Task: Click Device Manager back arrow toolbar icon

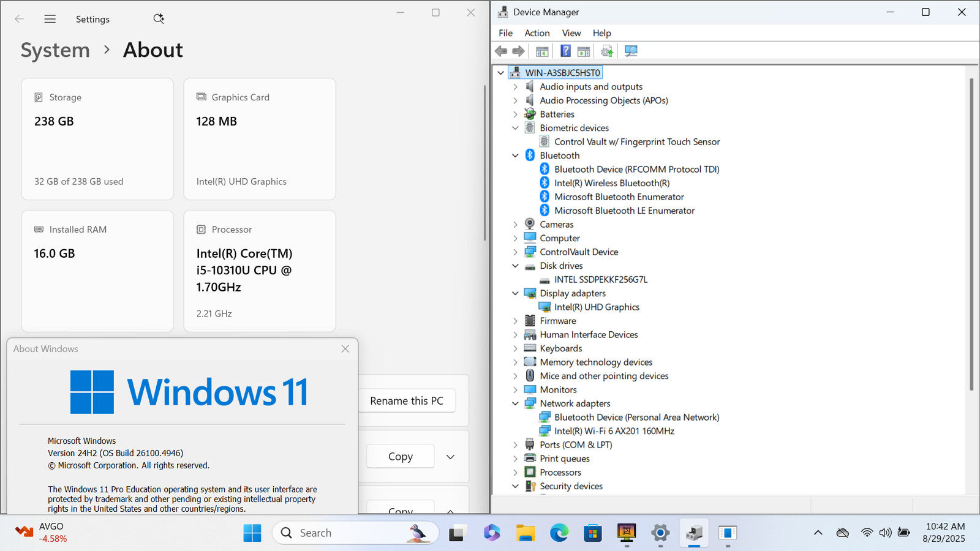Action: pyautogui.click(x=501, y=51)
